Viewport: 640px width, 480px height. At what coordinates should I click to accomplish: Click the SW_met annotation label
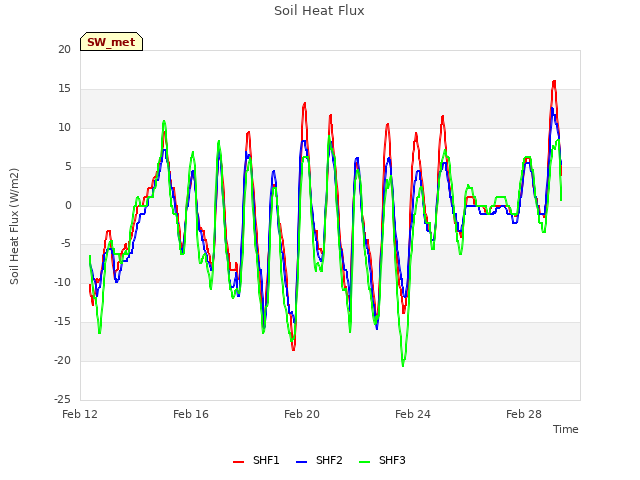[111, 42]
